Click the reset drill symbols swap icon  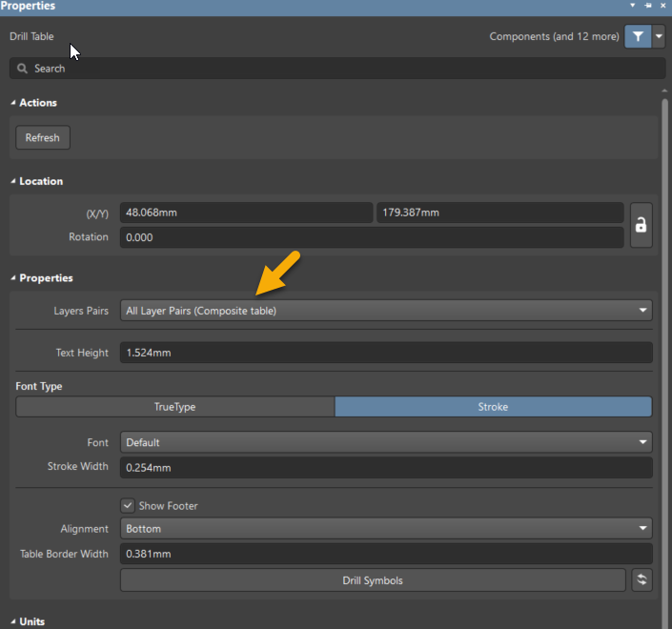[641, 579]
